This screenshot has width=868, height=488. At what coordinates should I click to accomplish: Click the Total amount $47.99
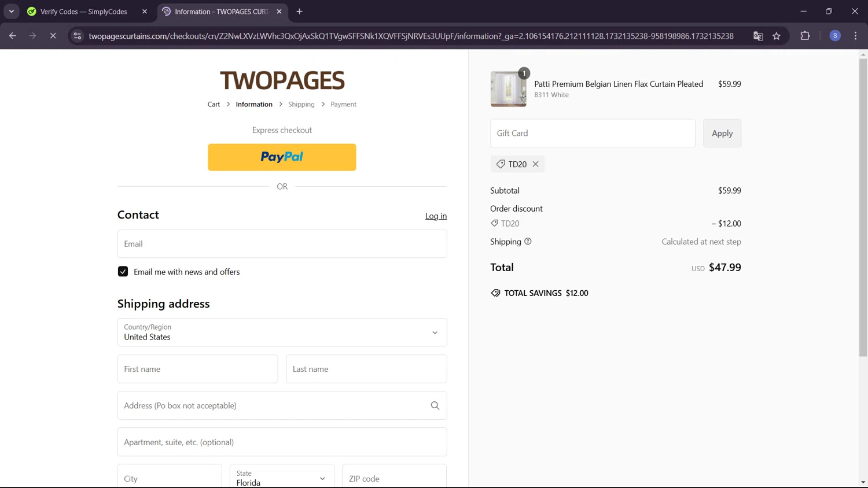tap(725, 268)
